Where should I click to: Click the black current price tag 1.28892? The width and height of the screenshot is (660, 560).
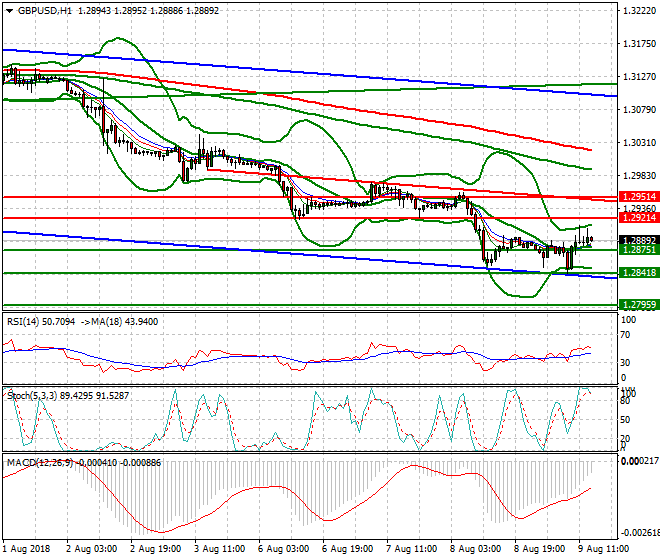(637, 240)
